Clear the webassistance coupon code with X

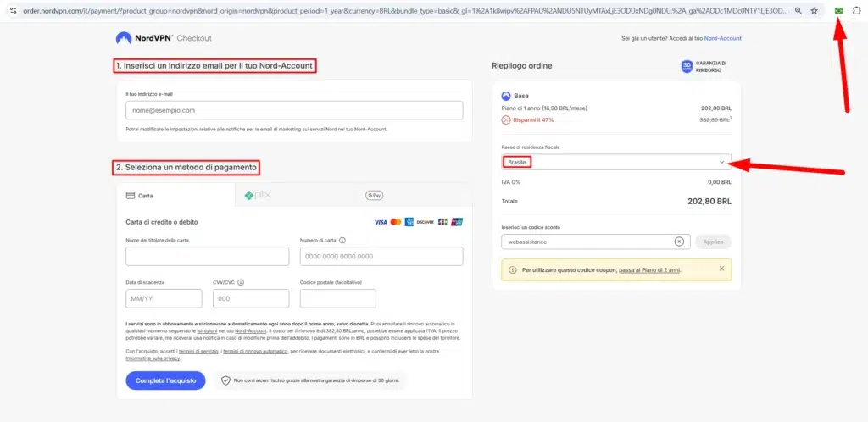pyautogui.click(x=679, y=242)
